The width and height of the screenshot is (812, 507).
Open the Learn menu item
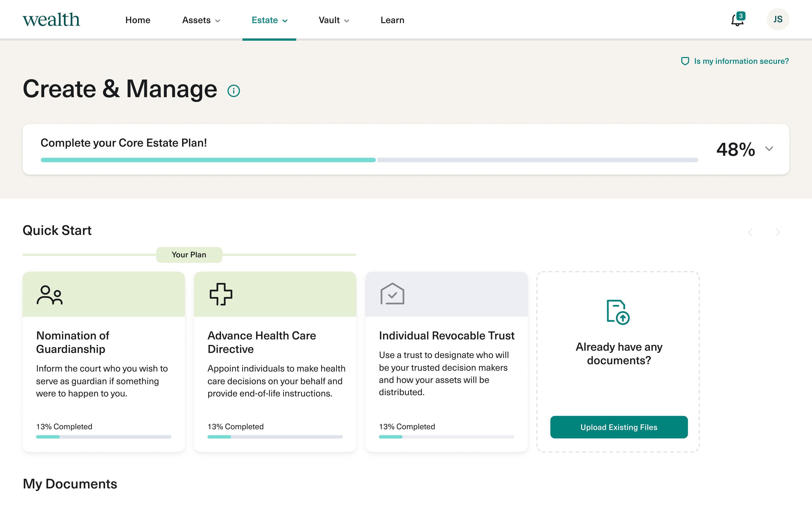point(392,20)
